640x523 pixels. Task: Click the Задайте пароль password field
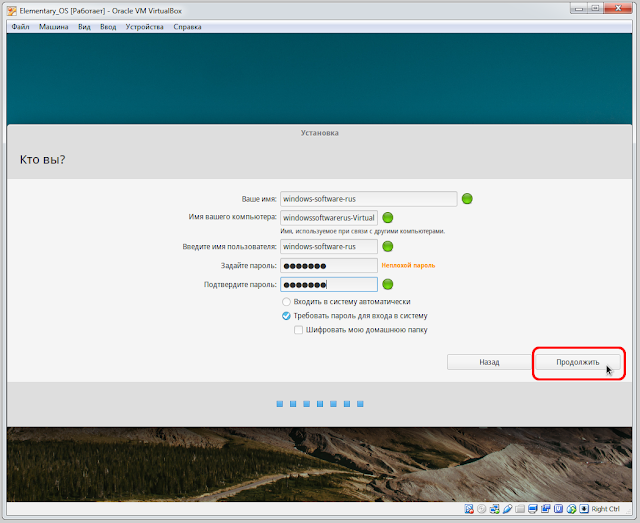pos(329,266)
